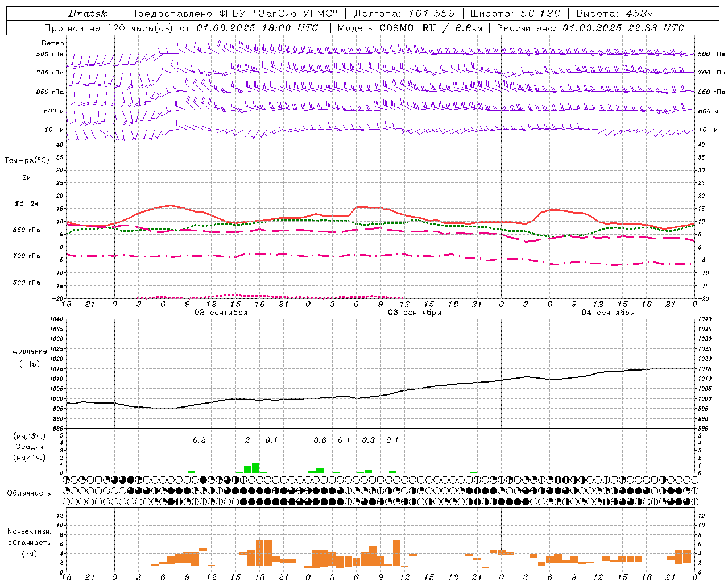Click the '0.3' three-hour precipitation value

[369, 440]
